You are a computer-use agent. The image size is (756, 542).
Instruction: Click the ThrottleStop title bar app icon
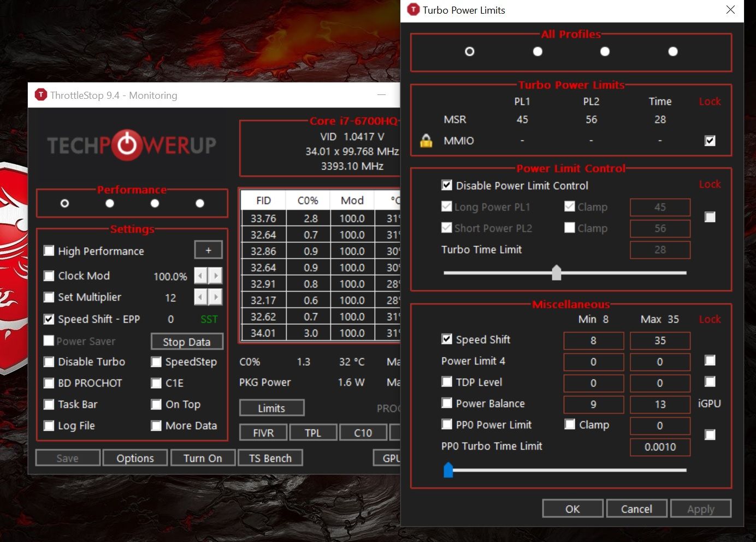(x=40, y=95)
